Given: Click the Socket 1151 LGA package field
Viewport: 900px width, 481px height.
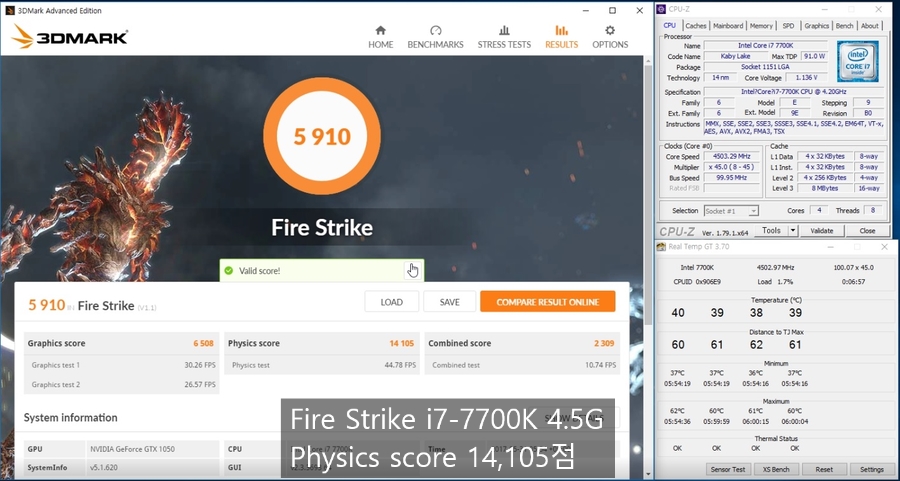Looking at the screenshot, I should pyautogui.click(x=765, y=67).
